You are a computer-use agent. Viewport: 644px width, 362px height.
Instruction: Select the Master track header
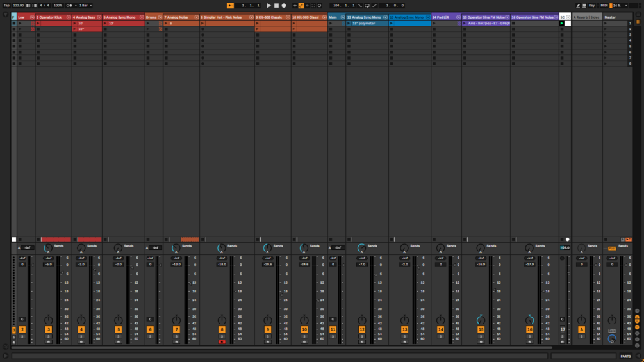click(618, 17)
